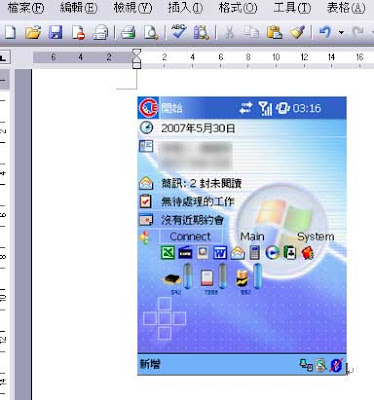Select the Connect tab in phone image
This screenshot has width=374, height=400.
coord(190,237)
